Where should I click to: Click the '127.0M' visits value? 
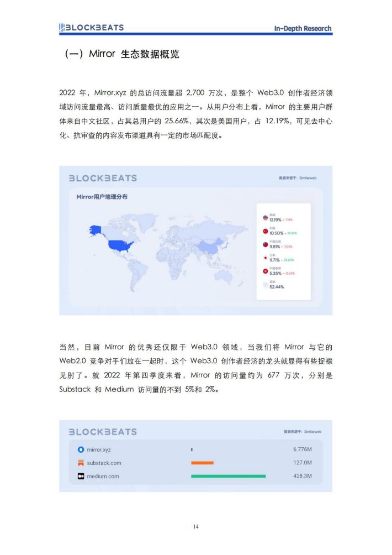(x=303, y=463)
